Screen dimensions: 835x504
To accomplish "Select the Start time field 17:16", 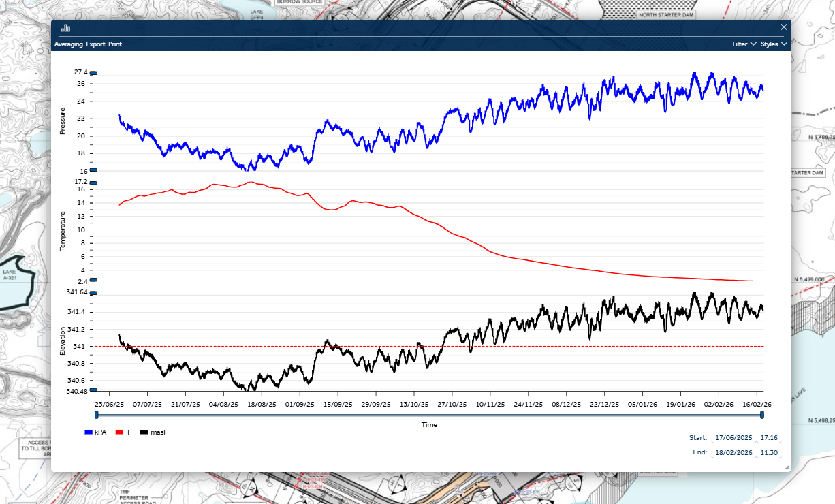I will coord(769,438).
